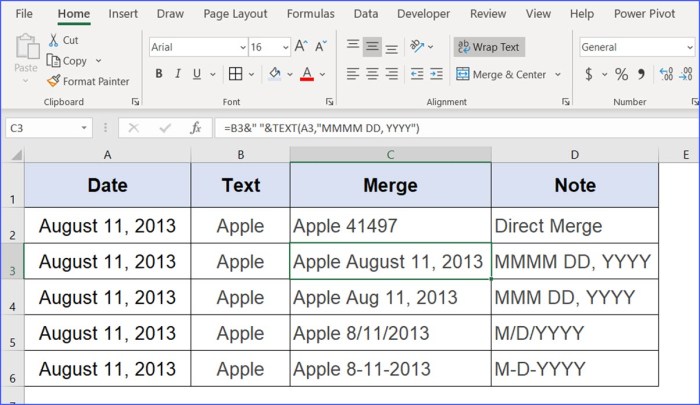Apply percent style format

621,74
